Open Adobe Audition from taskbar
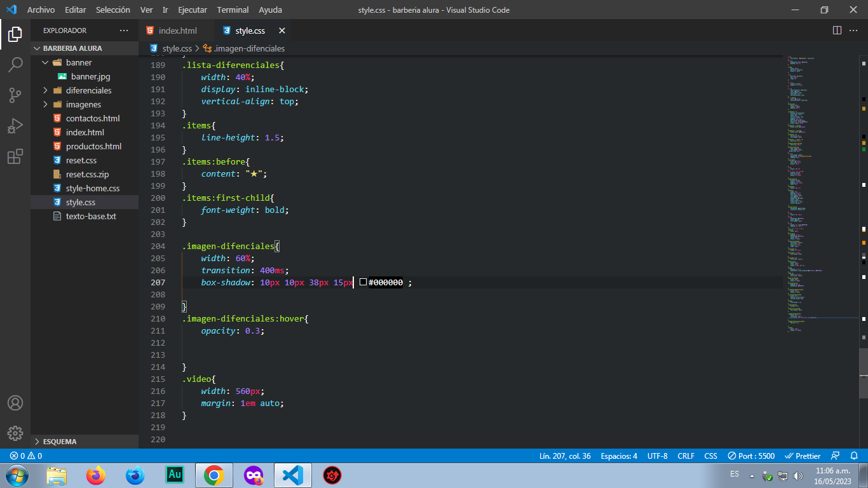Screen dimensions: 868x488 coord(175,475)
